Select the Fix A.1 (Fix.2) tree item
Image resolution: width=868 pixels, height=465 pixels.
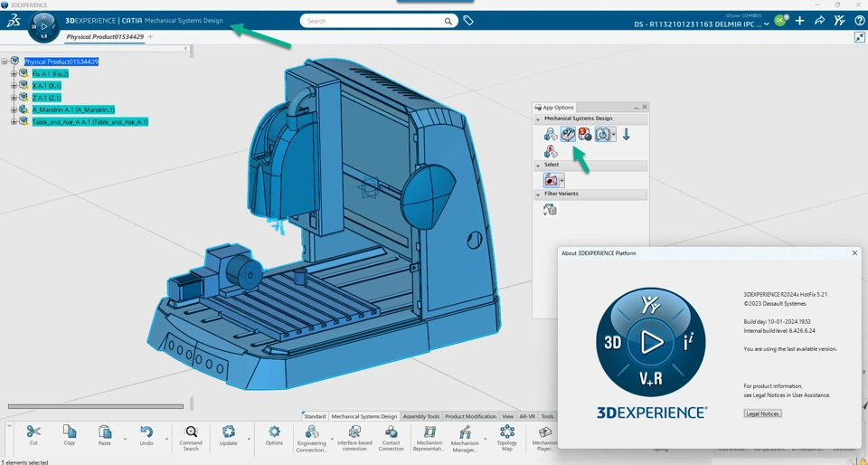click(50, 73)
